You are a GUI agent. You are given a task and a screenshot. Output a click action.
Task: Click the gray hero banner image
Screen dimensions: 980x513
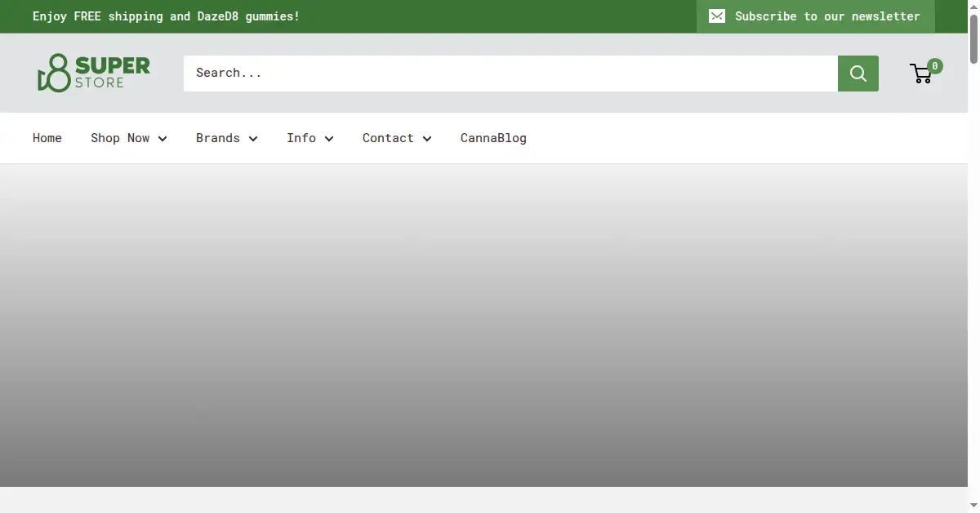483,325
